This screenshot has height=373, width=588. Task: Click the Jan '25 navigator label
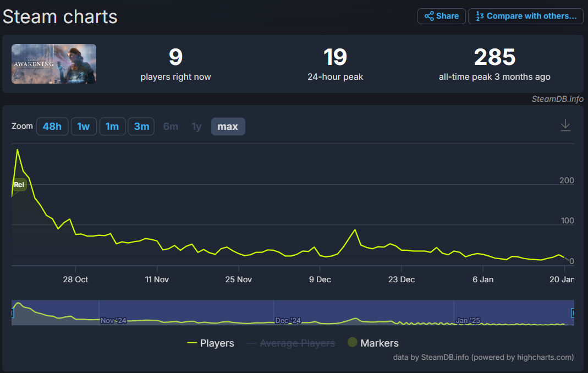[x=468, y=321]
